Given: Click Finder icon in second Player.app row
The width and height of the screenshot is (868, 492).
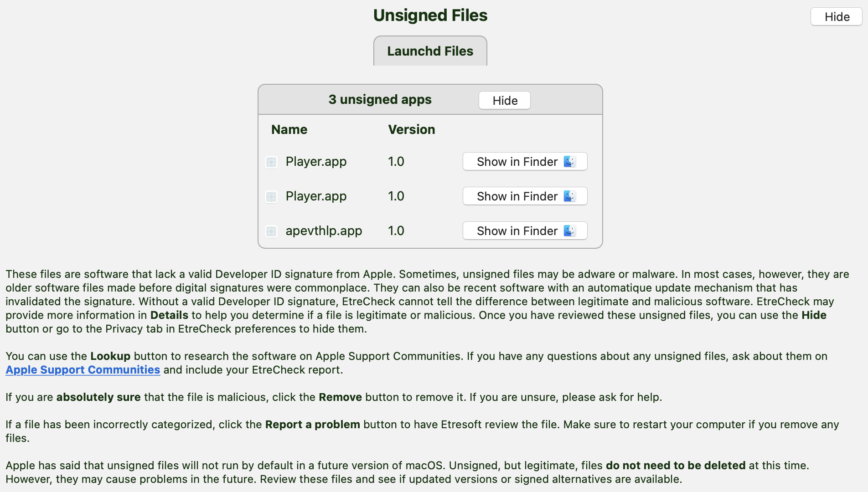Looking at the screenshot, I should [x=570, y=196].
